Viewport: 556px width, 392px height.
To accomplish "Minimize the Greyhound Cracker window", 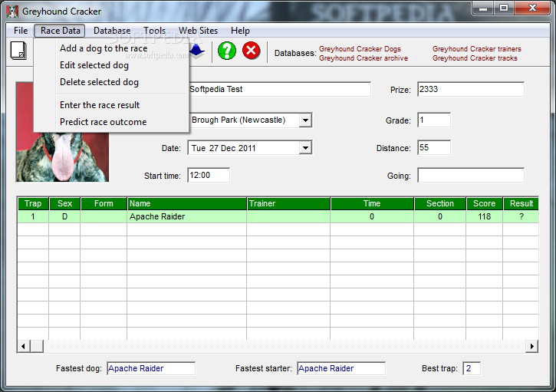I will point(483,8).
